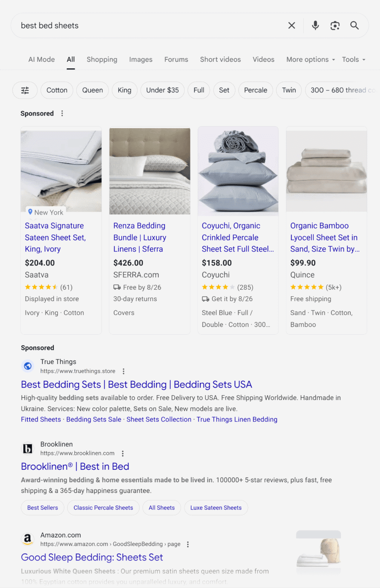Open Amazon.com result three-dot menu
This screenshot has height=588, width=380.
[188, 544]
